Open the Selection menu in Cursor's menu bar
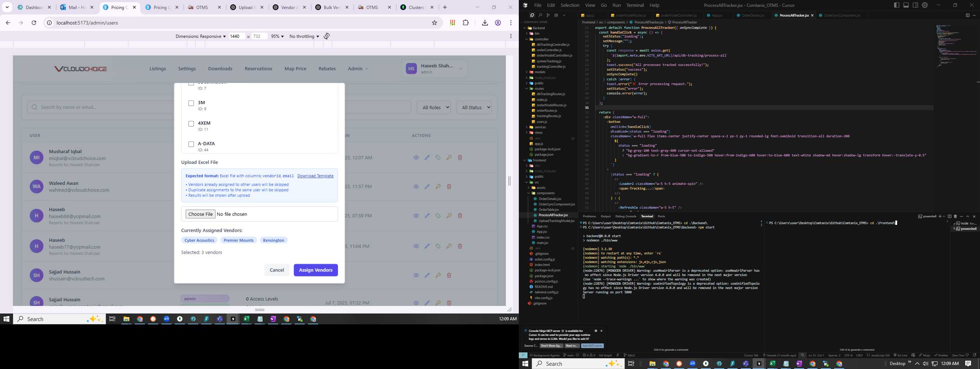 tap(570, 5)
